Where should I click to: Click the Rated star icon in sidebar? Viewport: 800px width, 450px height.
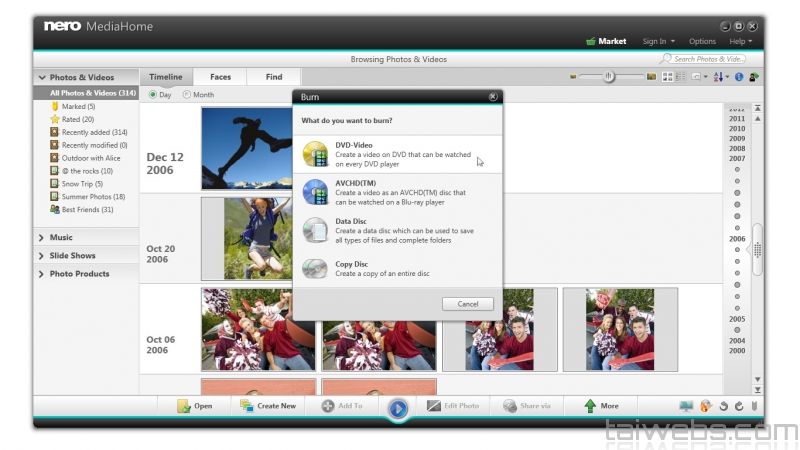[x=54, y=119]
